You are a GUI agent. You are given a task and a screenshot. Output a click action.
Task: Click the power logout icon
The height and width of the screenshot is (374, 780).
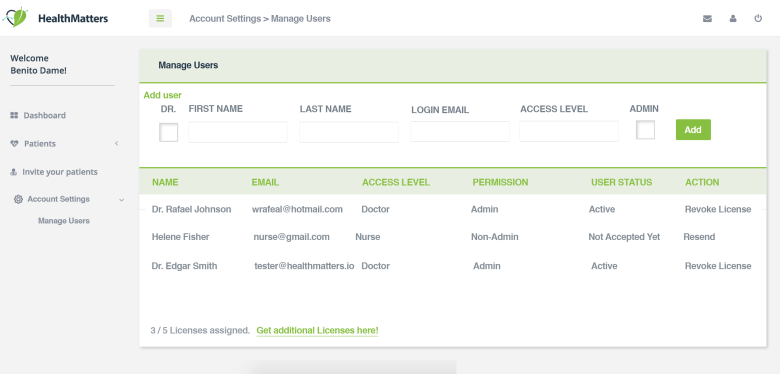tap(758, 18)
